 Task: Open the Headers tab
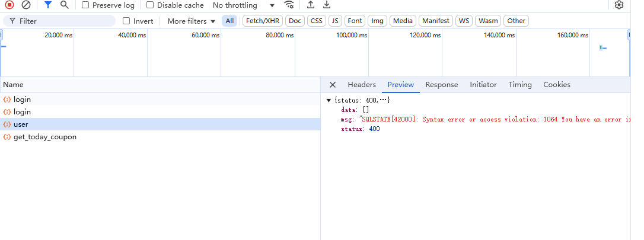coord(362,85)
